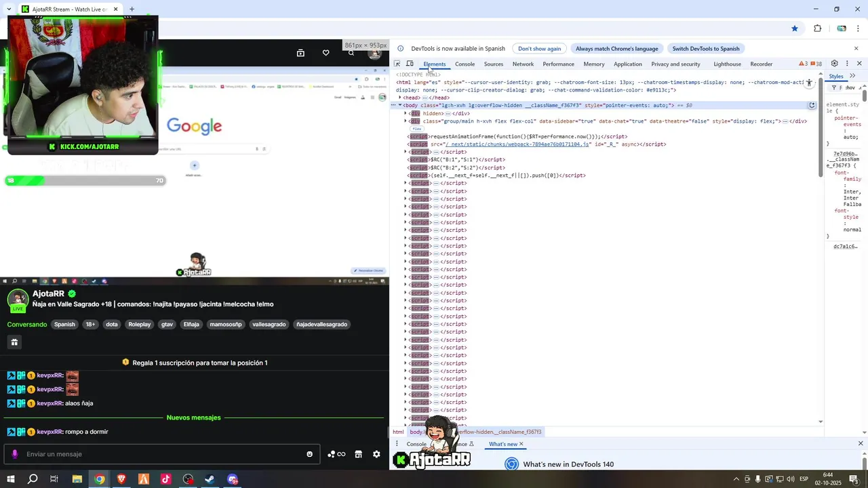The width and height of the screenshot is (868, 488).
Task: Bookmark this page star icon
Action: point(795,28)
